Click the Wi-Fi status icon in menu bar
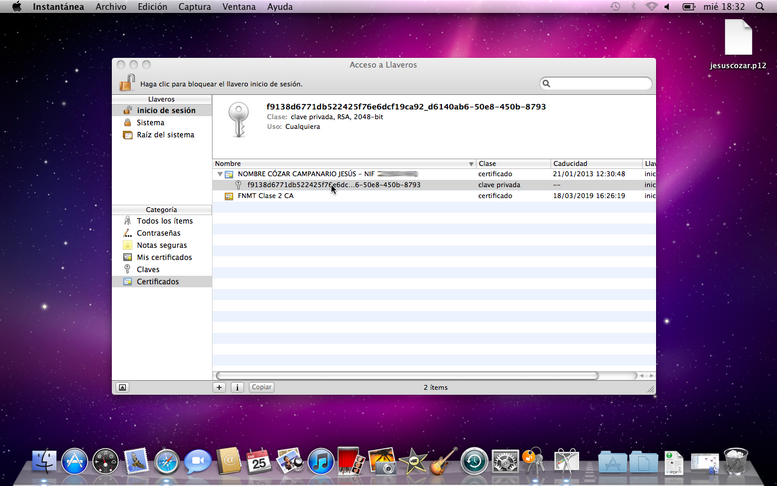This screenshot has width=777, height=486. click(x=651, y=6)
